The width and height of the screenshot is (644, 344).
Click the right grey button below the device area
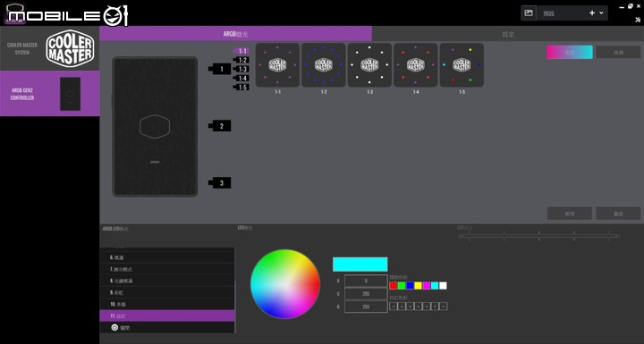click(618, 214)
